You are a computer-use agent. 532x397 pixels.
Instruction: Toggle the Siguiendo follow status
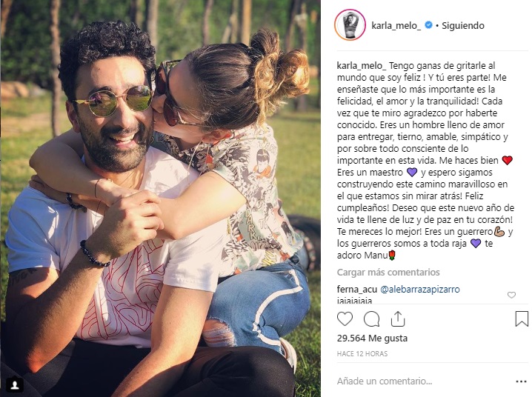pyautogui.click(x=463, y=25)
